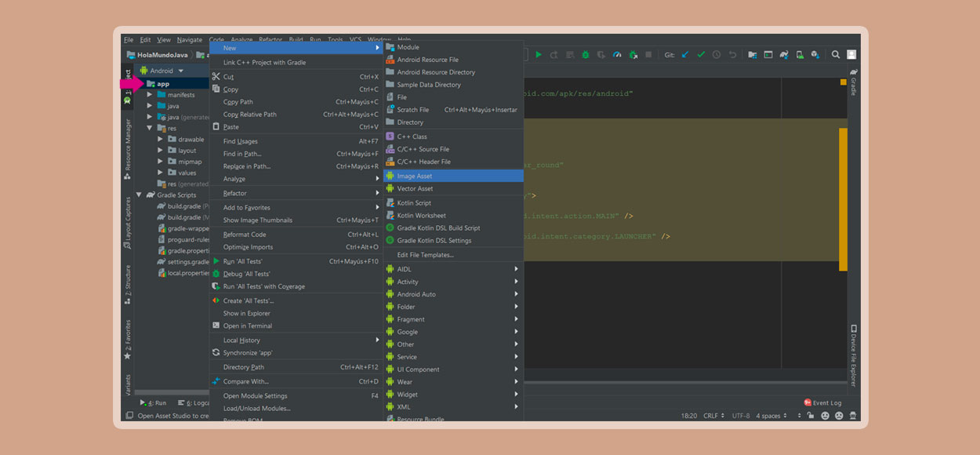Click the Image Asset Android icon
Viewport: 980px width, 455px height.
pyautogui.click(x=390, y=176)
